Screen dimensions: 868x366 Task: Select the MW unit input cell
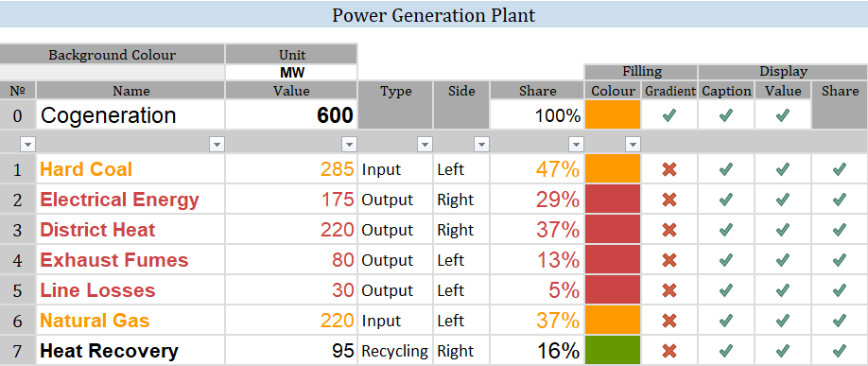pos(291,72)
